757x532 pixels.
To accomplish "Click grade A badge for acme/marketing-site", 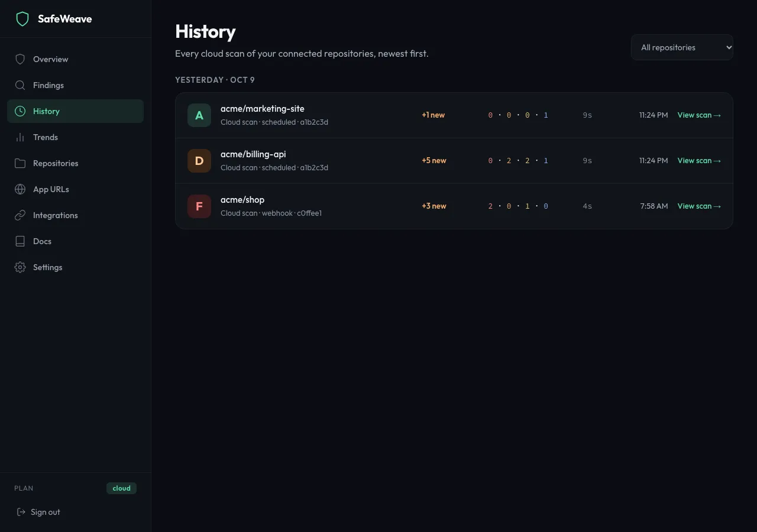I will 199,115.
